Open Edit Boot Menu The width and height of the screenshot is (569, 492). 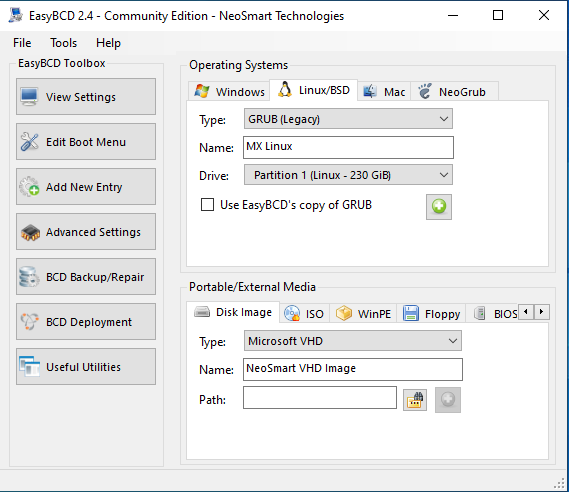point(86,142)
